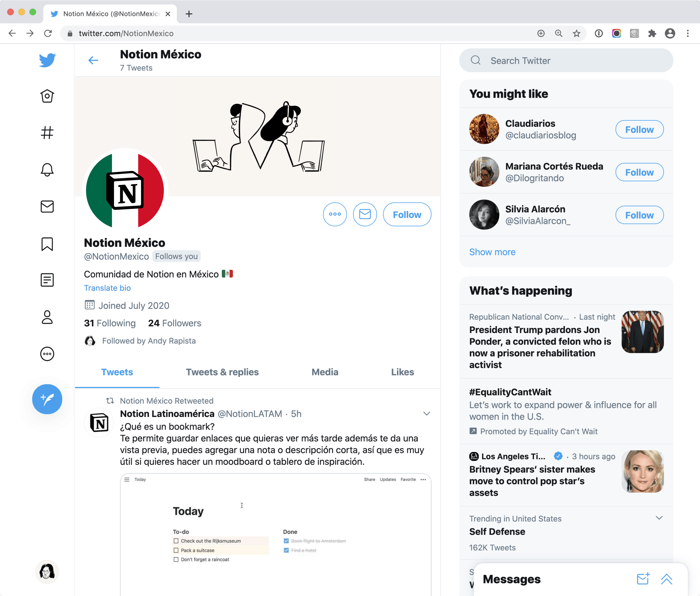The width and height of the screenshot is (700, 596).
Task: Check the 'Pack a suitcase' to-do item
Action: pos(176,550)
